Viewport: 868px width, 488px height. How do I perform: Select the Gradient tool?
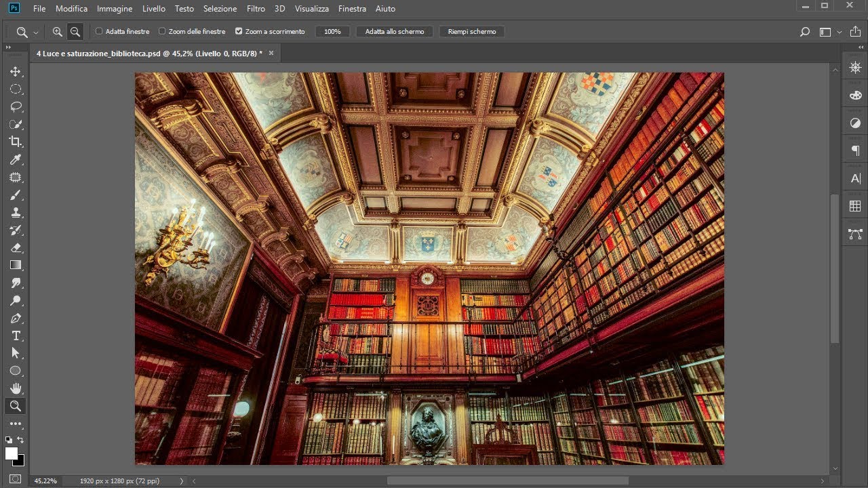click(15, 265)
